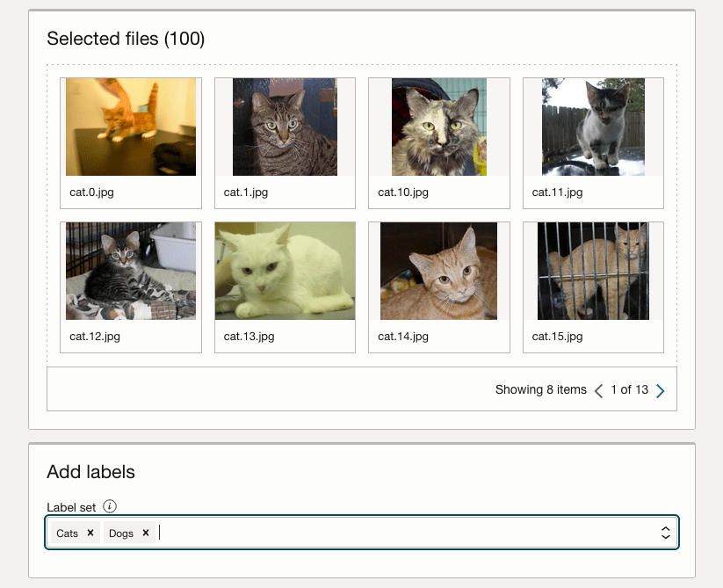The height and width of the screenshot is (588, 723).
Task: Choose the white cat image cat.13.jpg
Action: pos(285,271)
